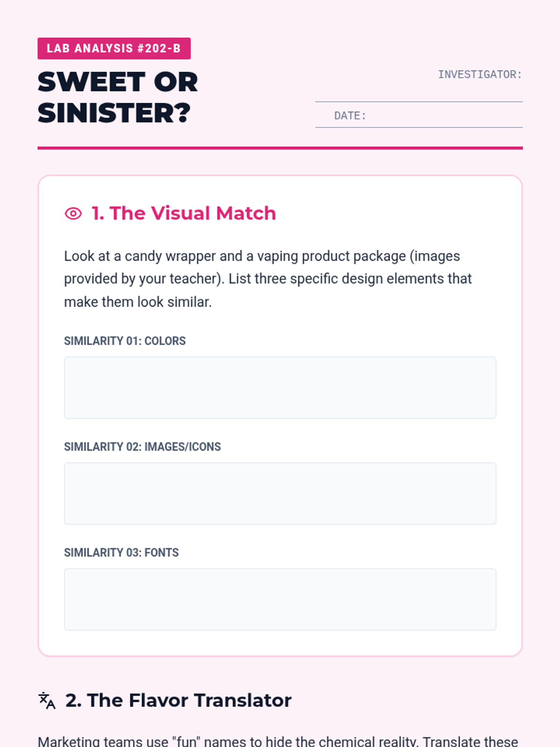This screenshot has height=747, width=560.
Task: Click the candy wrapper instruction paragraph
Action: tap(268, 279)
